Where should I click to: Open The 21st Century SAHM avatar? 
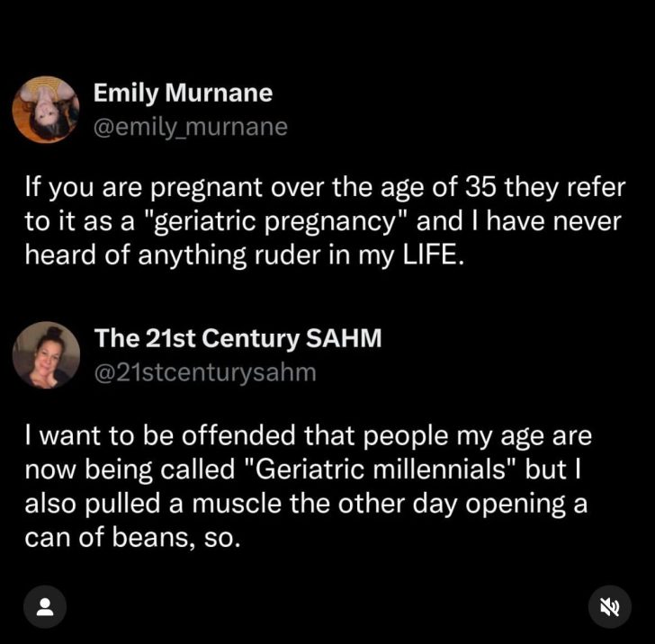click(x=46, y=355)
